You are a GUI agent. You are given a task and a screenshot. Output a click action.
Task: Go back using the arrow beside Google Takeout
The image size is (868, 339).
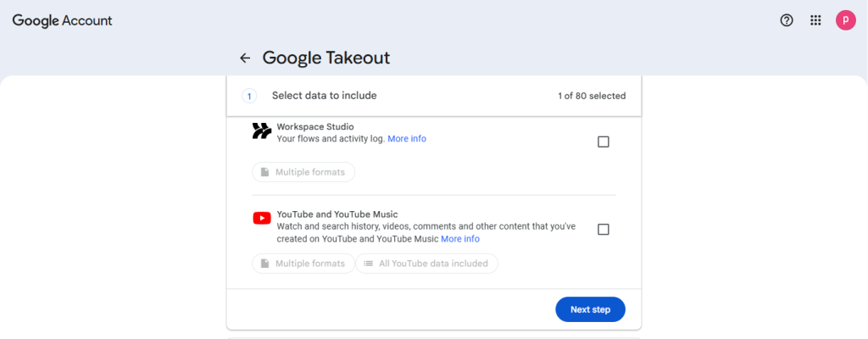(245, 58)
